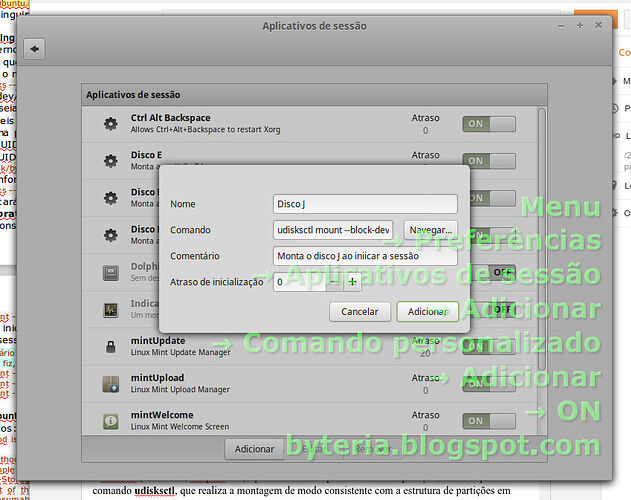
Task: Click the dialog's Adicionar button
Action: tap(427, 312)
